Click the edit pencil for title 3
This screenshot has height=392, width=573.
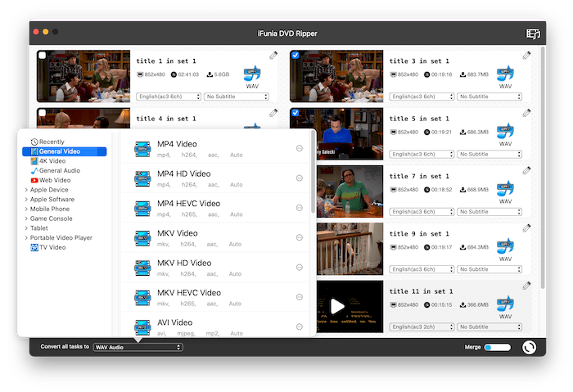[526, 56]
